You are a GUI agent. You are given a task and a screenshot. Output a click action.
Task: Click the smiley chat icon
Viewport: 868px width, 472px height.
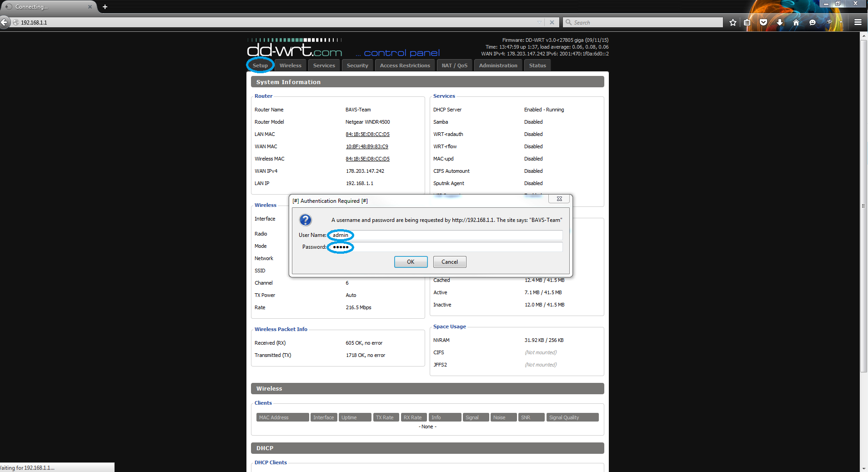tap(813, 22)
